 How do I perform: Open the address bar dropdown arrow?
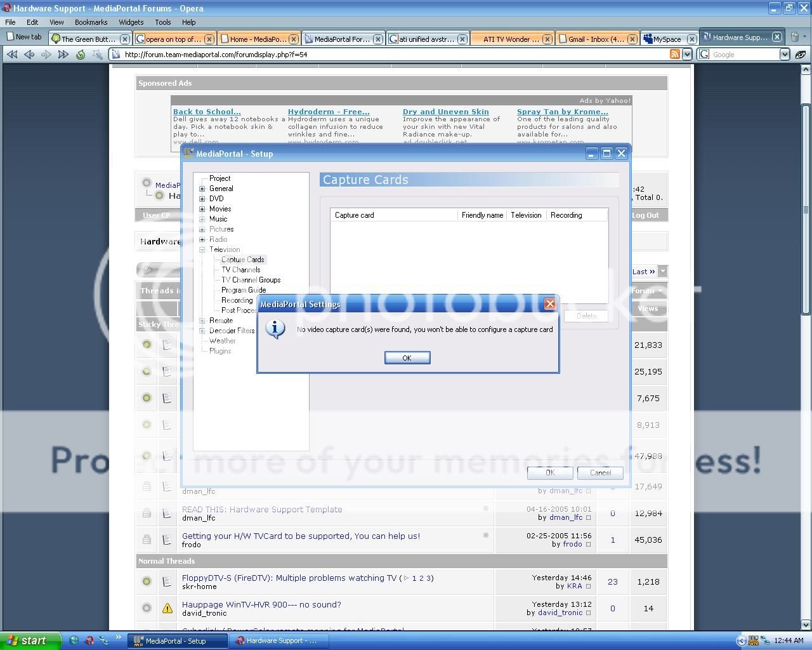click(x=686, y=55)
